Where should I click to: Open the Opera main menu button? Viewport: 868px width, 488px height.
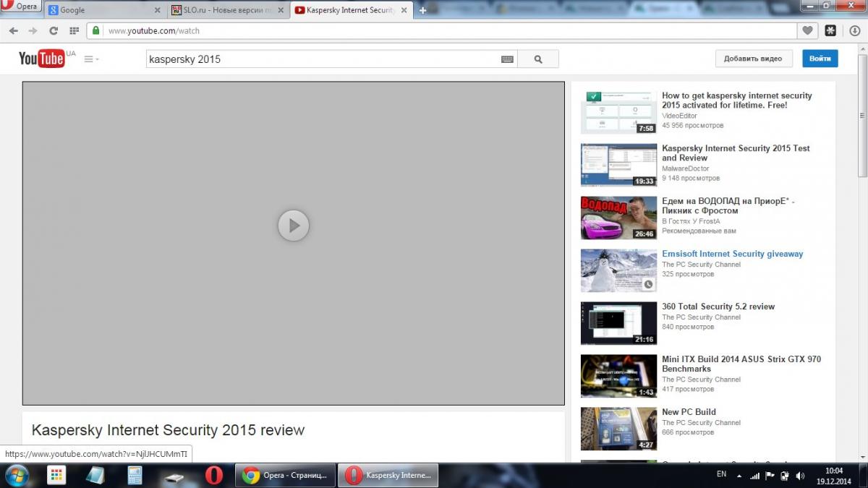[x=20, y=7]
